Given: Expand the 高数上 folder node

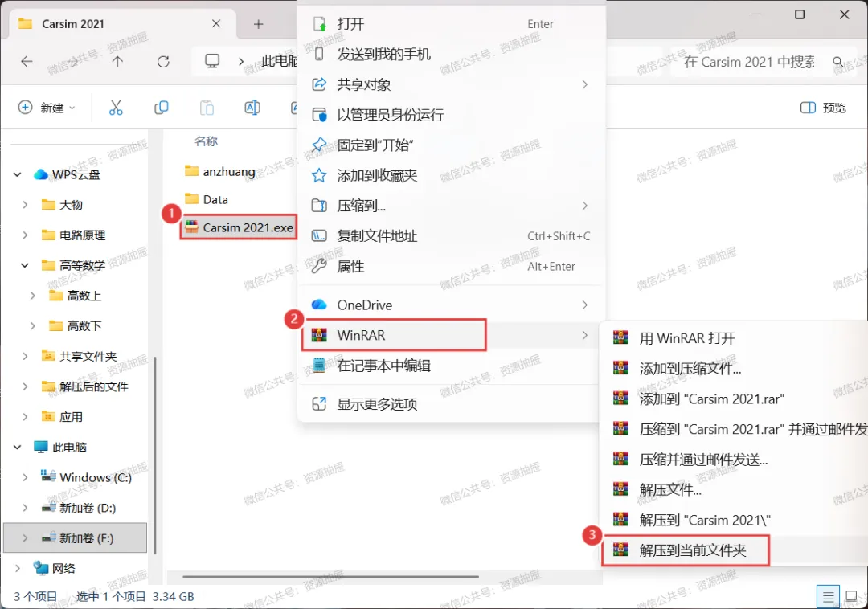Looking at the screenshot, I should pyautogui.click(x=33, y=296).
